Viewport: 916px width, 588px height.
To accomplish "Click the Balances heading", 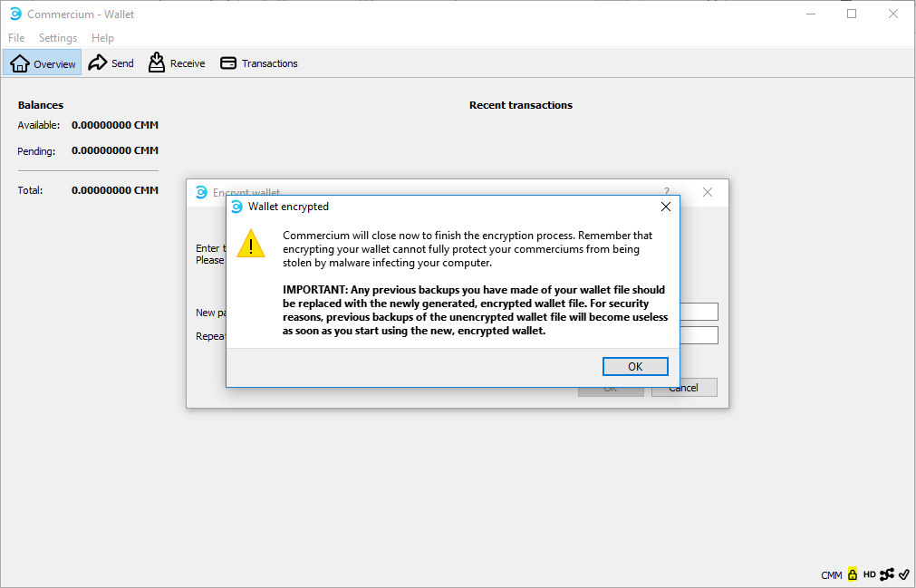I will point(40,105).
